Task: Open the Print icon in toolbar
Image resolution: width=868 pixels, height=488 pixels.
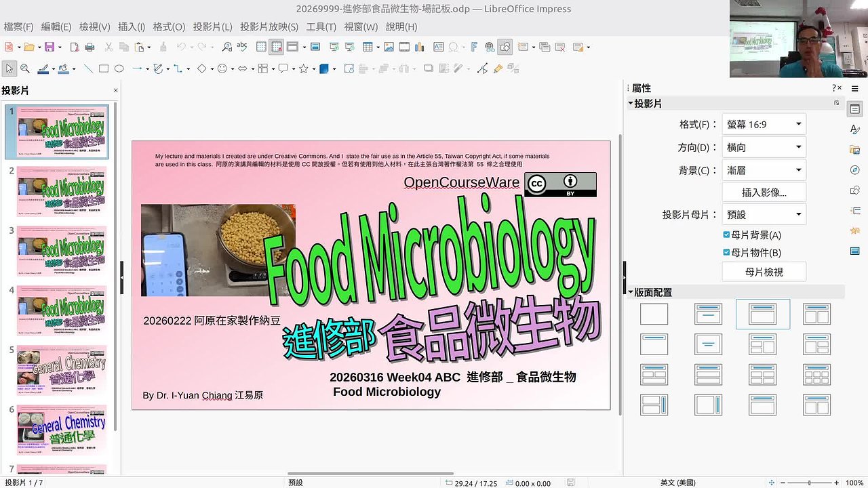Action: pos(90,47)
